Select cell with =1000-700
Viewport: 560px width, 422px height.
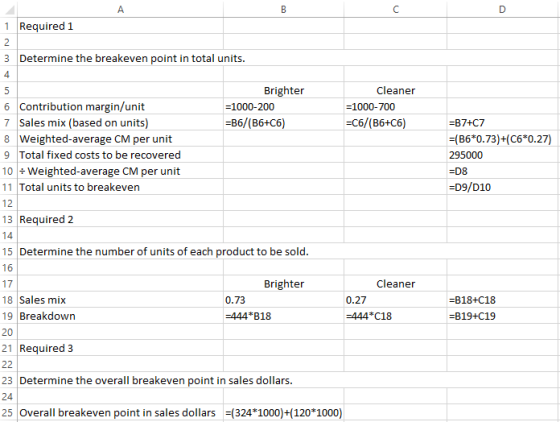point(395,106)
